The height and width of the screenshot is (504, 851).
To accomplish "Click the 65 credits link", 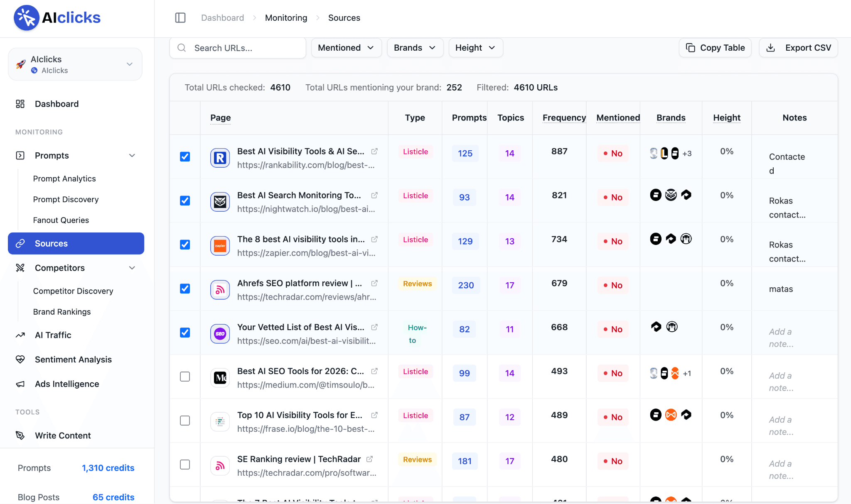I will (x=113, y=497).
